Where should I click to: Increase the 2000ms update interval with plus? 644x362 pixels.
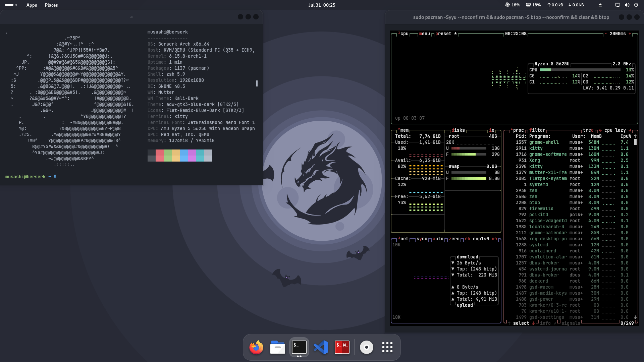pos(630,34)
